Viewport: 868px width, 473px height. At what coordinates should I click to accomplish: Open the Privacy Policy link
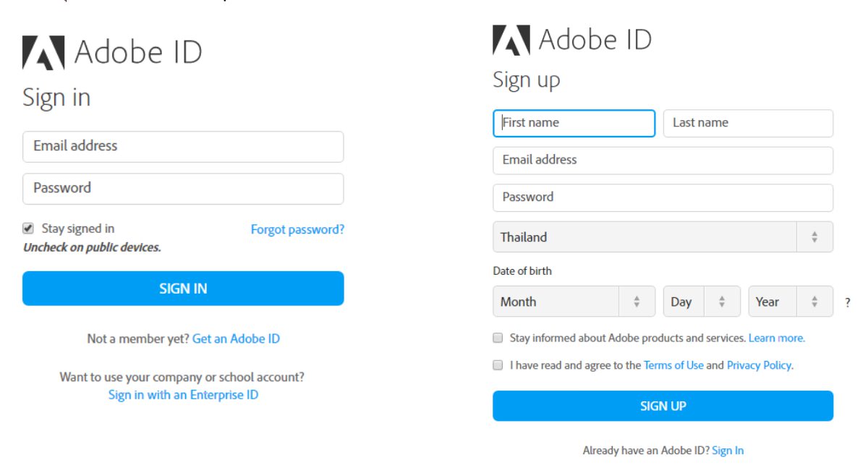[x=759, y=365]
